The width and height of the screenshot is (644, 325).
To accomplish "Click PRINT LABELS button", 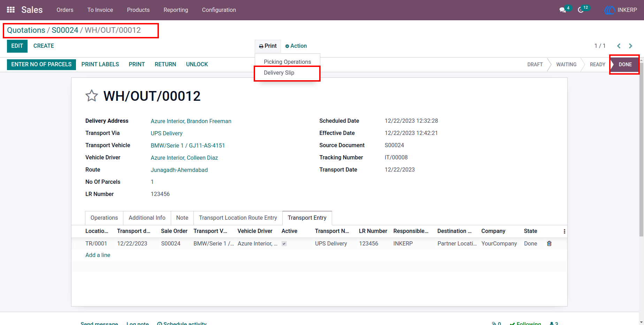I will click(100, 65).
